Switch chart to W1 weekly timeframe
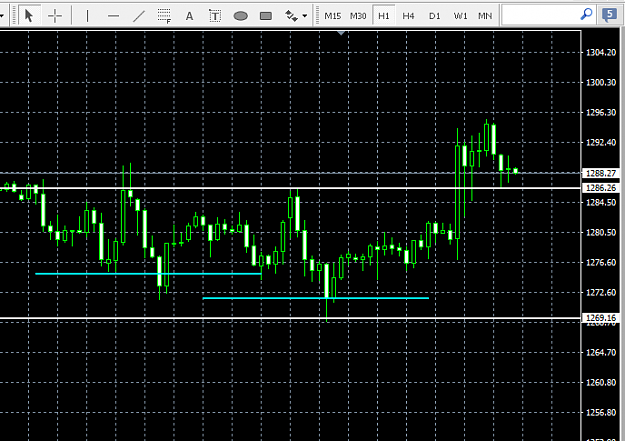 (460, 16)
